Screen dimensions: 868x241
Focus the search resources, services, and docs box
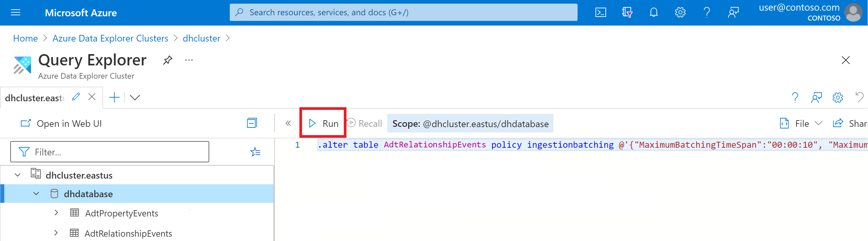coord(403,13)
